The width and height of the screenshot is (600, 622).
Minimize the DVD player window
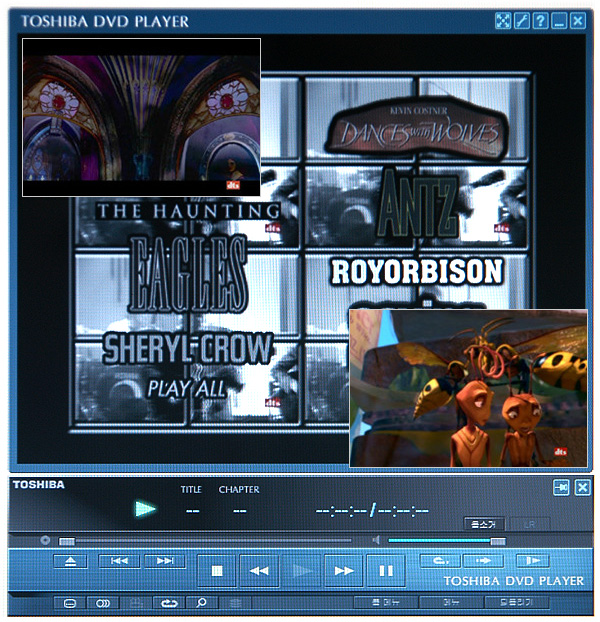click(x=559, y=21)
